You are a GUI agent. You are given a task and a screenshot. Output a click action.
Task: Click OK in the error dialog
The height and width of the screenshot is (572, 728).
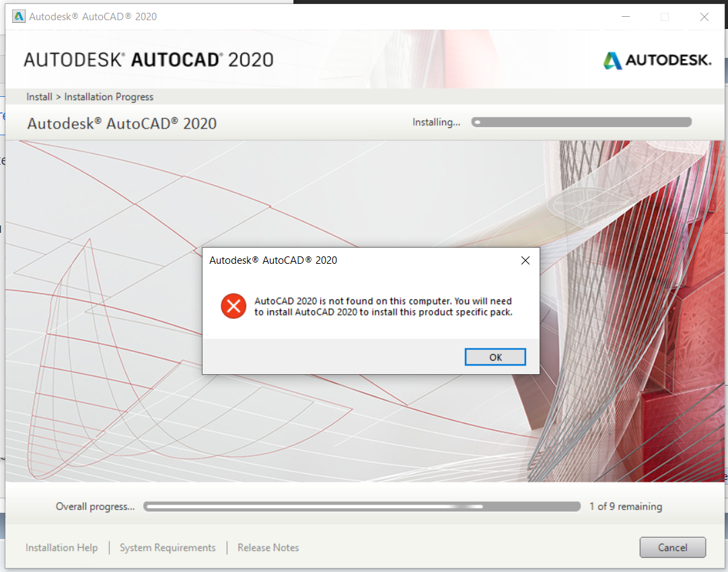click(495, 357)
